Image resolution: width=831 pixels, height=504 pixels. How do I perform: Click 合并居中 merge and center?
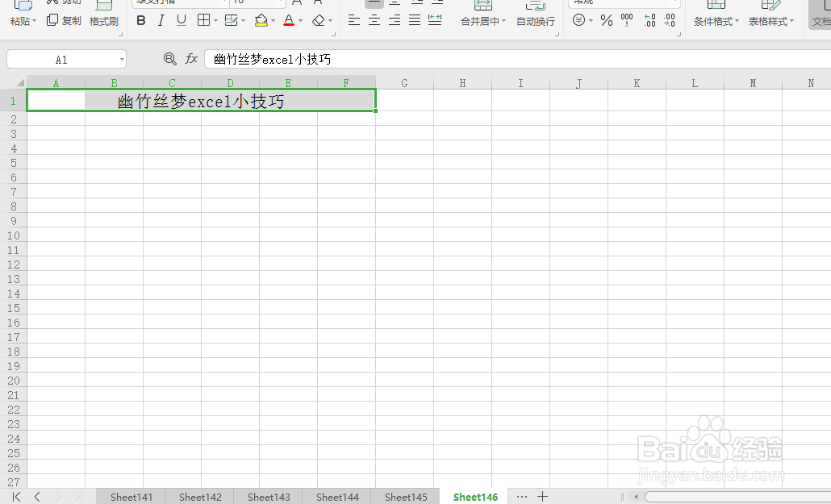[x=480, y=21]
